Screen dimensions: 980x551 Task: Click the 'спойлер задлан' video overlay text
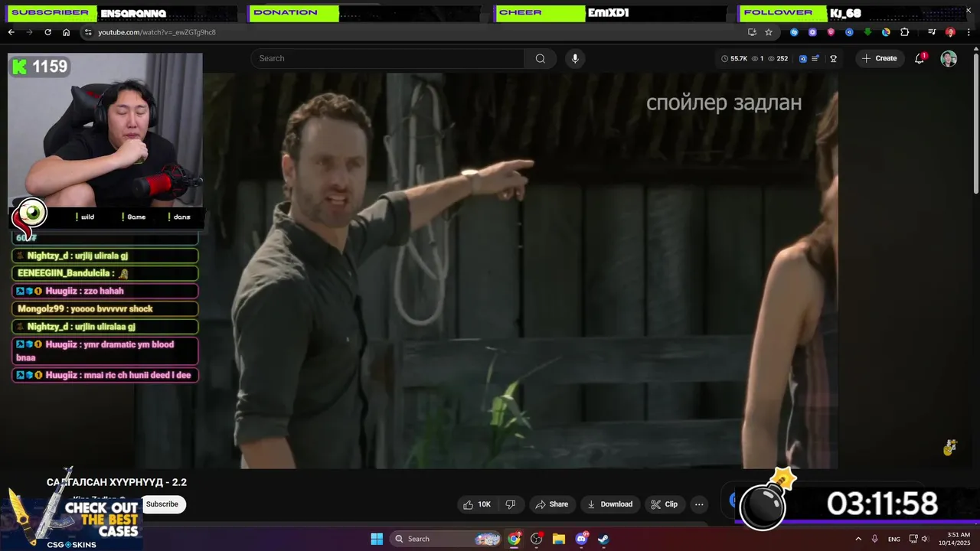pyautogui.click(x=724, y=103)
